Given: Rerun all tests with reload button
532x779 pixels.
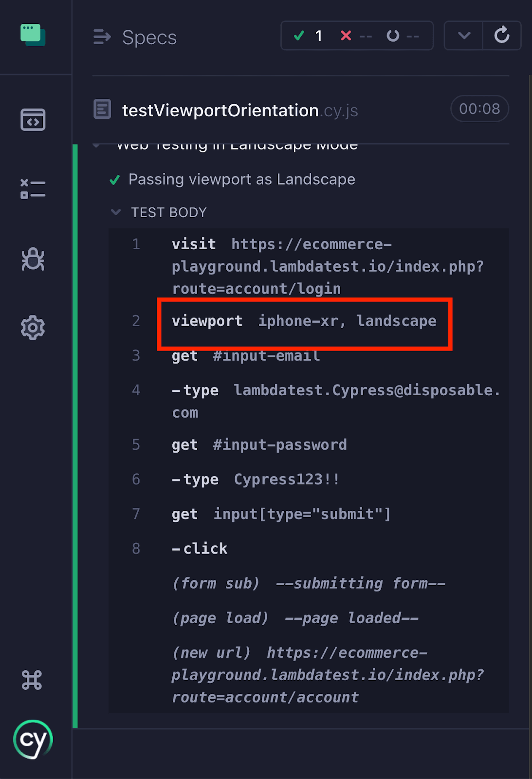Looking at the screenshot, I should (x=502, y=36).
